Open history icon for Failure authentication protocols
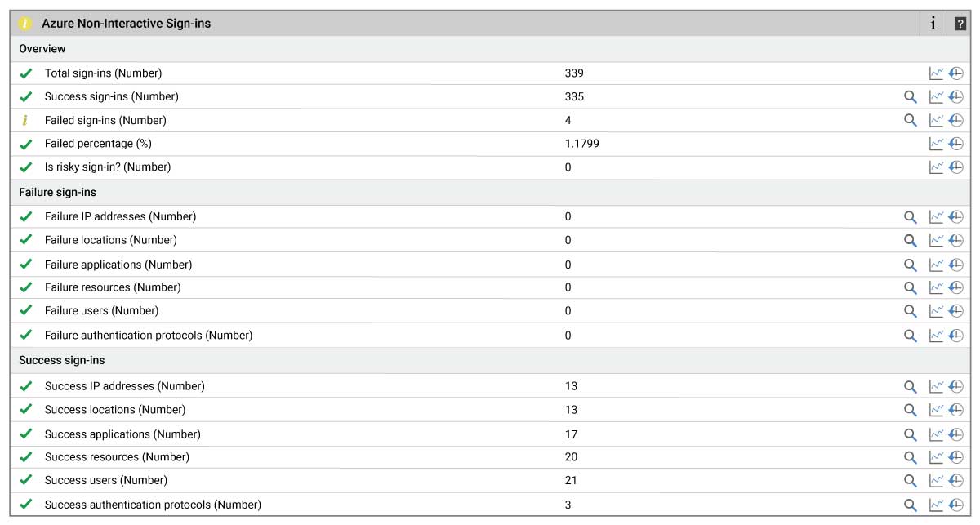980x525 pixels. click(x=956, y=336)
